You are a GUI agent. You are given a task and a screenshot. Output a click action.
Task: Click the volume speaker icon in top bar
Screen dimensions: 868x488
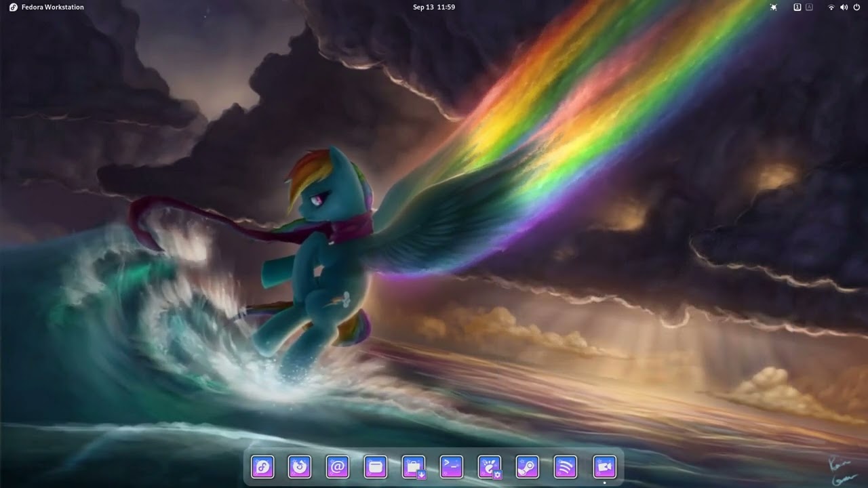point(844,7)
